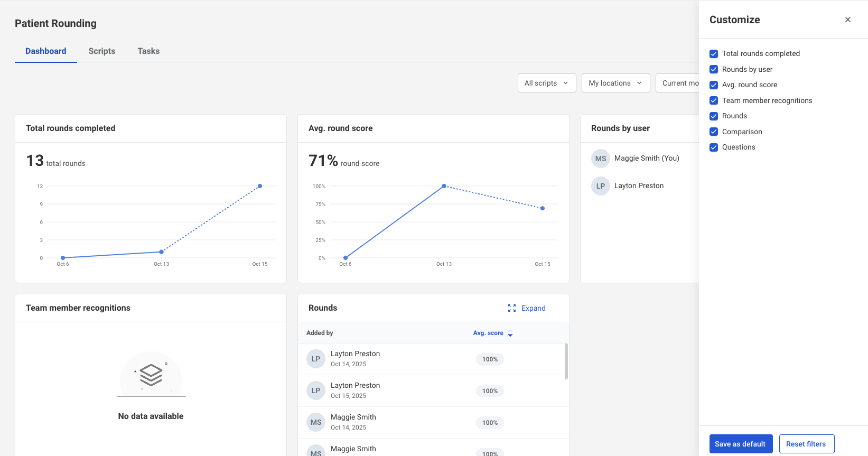The image size is (868, 456).
Task: Click the LP avatar for Oct 15 round
Action: 315,391
